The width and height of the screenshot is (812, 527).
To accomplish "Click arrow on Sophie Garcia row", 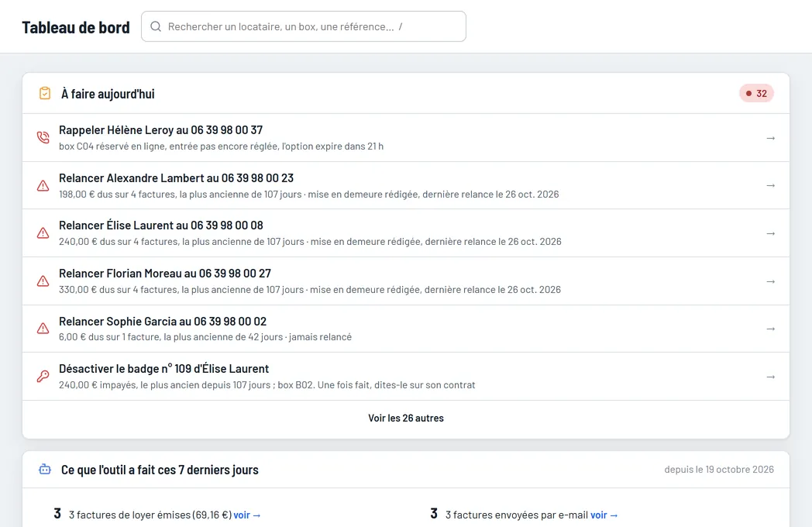I will coord(771,329).
